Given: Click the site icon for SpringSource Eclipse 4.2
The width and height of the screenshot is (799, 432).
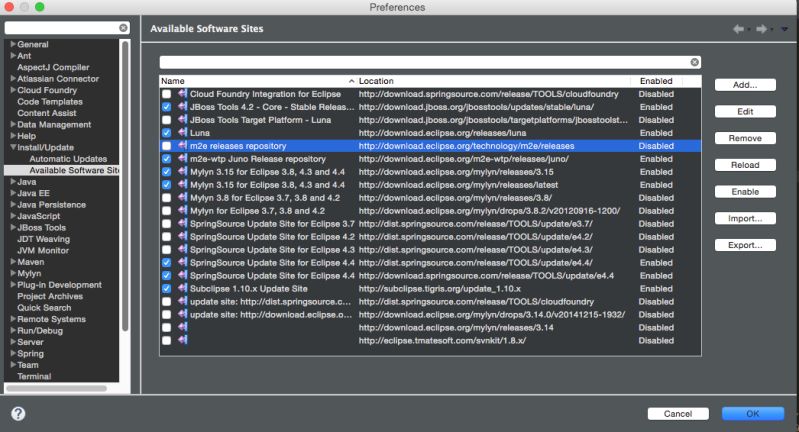Looking at the screenshot, I should [182, 236].
